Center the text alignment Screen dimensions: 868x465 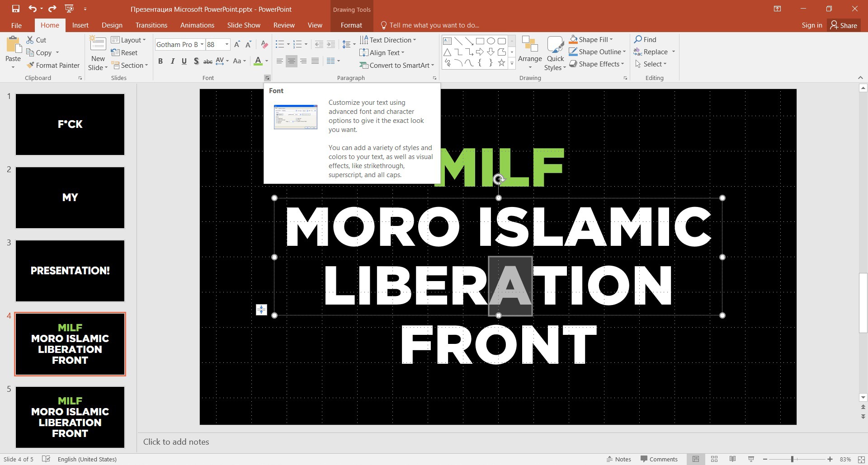[292, 61]
